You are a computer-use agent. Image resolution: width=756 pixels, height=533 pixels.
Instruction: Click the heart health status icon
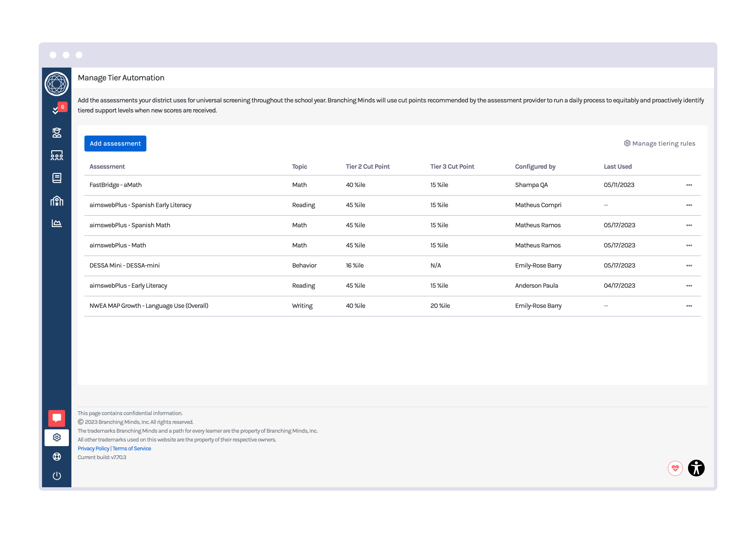coord(675,468)
